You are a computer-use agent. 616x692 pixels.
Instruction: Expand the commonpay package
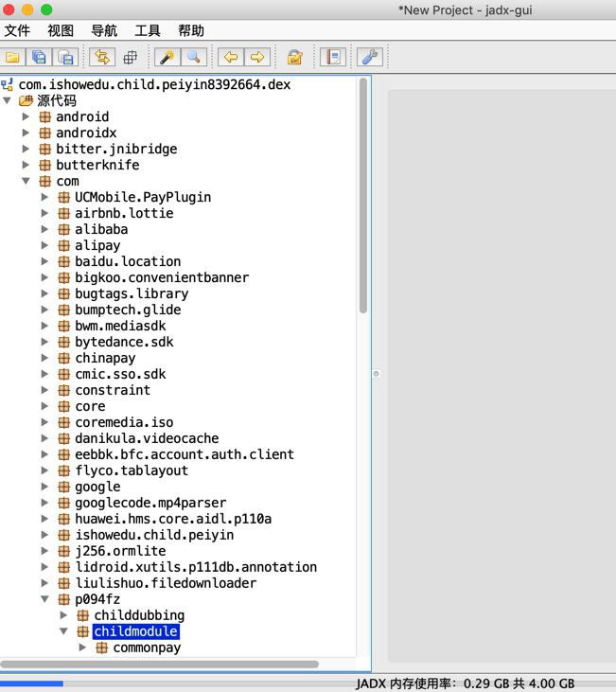(x=82, y=648)
